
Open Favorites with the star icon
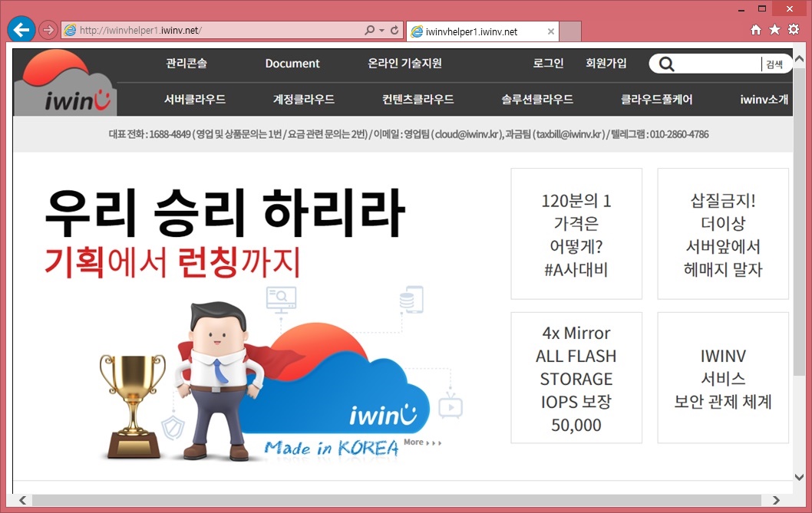coord(774,29)
